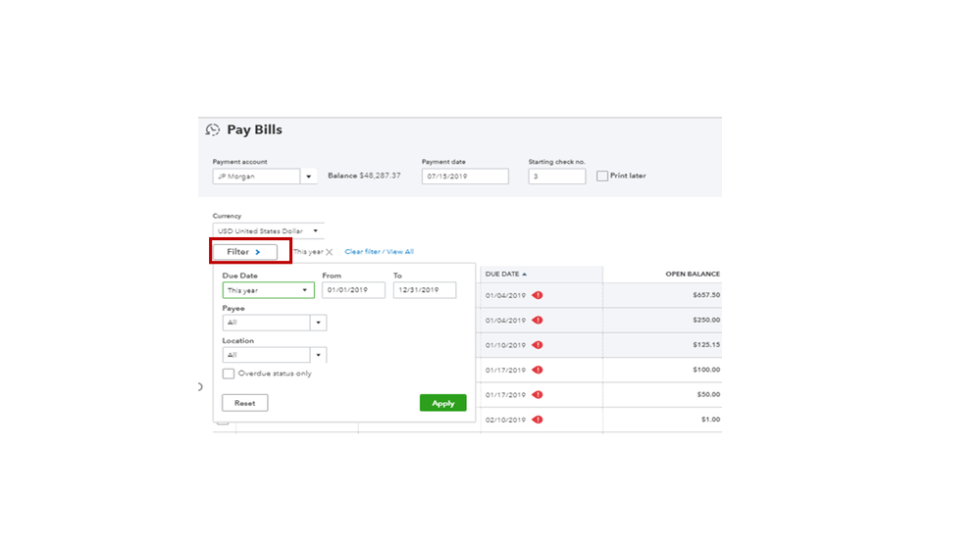Click overdue alert icon for $125.15 bill
980x551 pixels.
click(538, 345)
